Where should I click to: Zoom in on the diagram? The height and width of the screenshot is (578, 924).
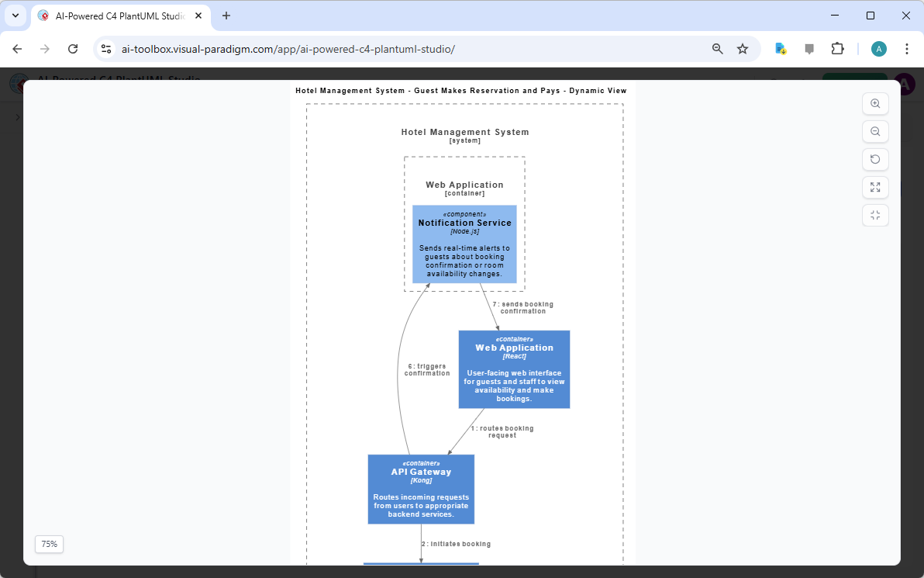[875, 103]
